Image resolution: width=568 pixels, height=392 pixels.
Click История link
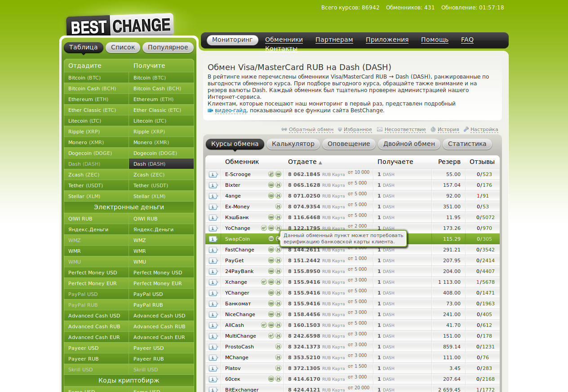pyautogui.click(x=448, y=130)
